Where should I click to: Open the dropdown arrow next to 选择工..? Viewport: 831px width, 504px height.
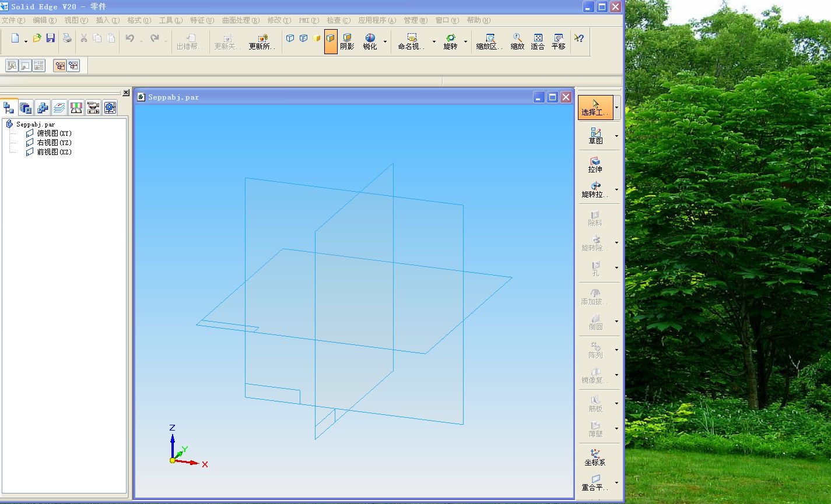(617, 108)
